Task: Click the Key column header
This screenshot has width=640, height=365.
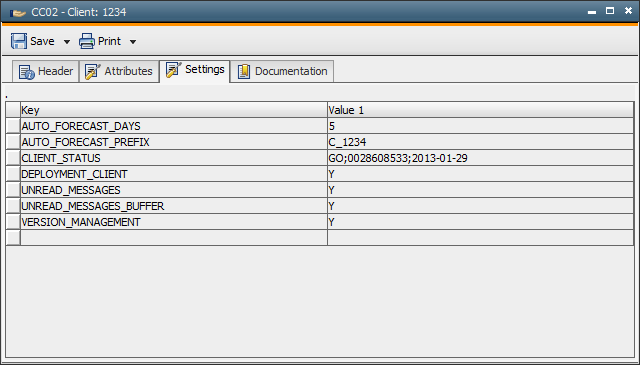Action: (x=174, y=110)
